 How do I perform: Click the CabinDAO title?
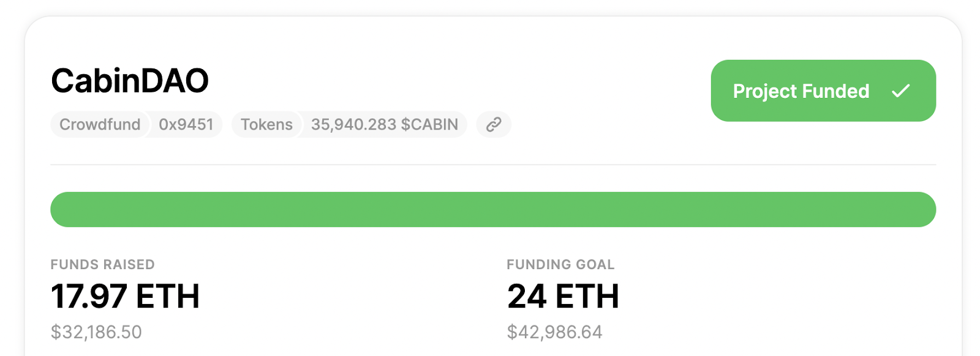point(130,81)
